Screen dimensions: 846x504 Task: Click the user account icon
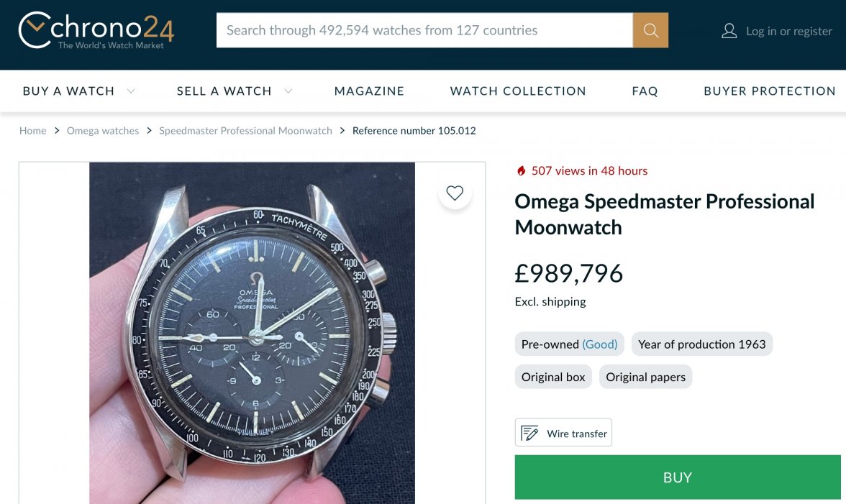[x=729, y=31]
